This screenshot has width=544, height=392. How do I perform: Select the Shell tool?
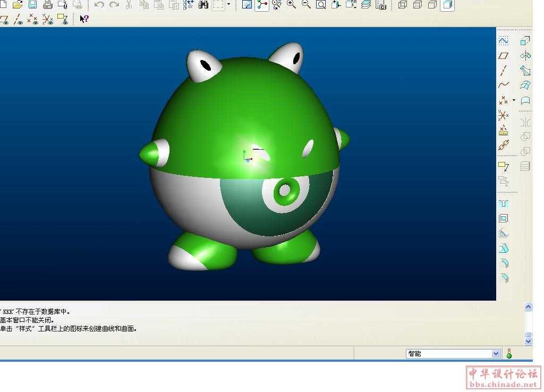tap(504, 218)
